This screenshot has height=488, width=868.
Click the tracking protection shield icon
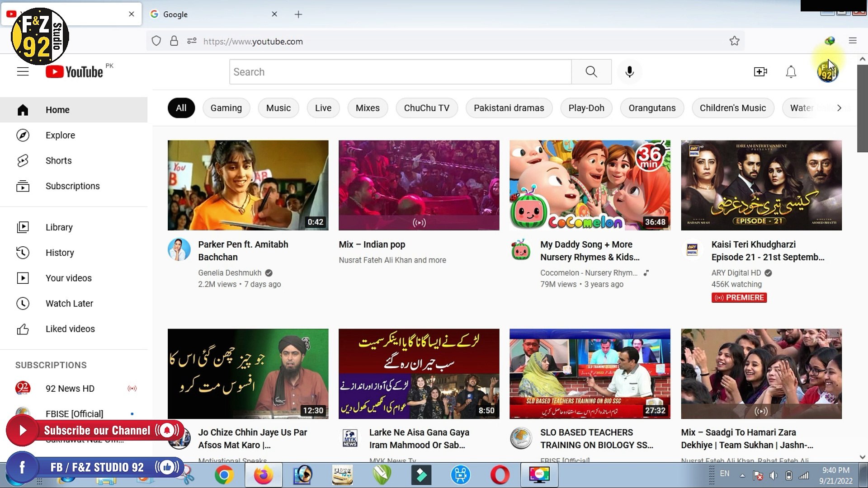point(156,41)
